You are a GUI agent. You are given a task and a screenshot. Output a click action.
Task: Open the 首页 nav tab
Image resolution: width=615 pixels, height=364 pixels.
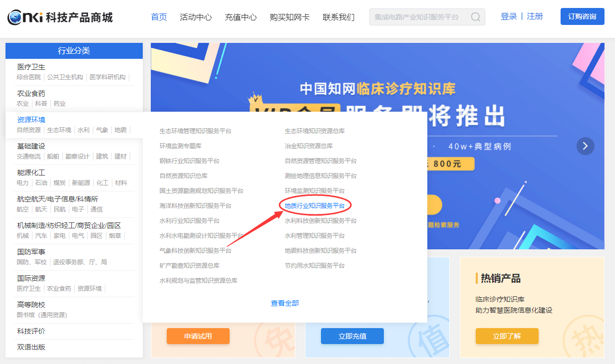(x=159, y=17)
